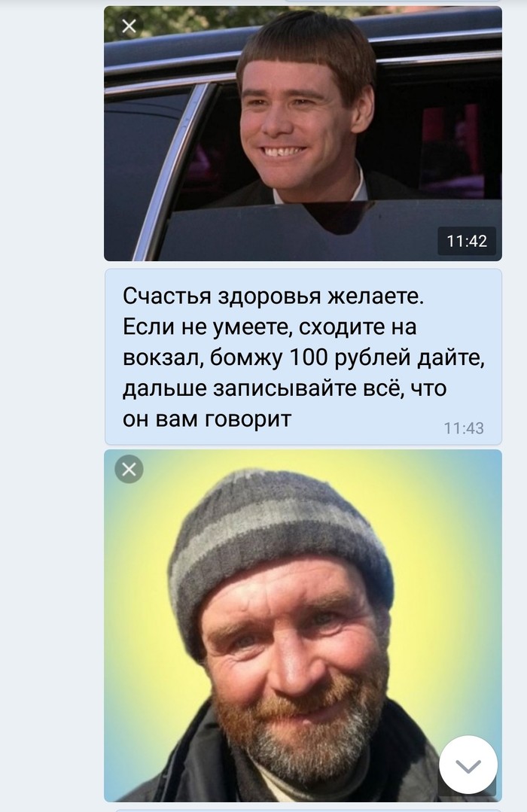Image resolution: width=527 pixels, height=812 pixels.
Task: Click the line "он вам говорит" in the message
Action: (x=207, y=419)
